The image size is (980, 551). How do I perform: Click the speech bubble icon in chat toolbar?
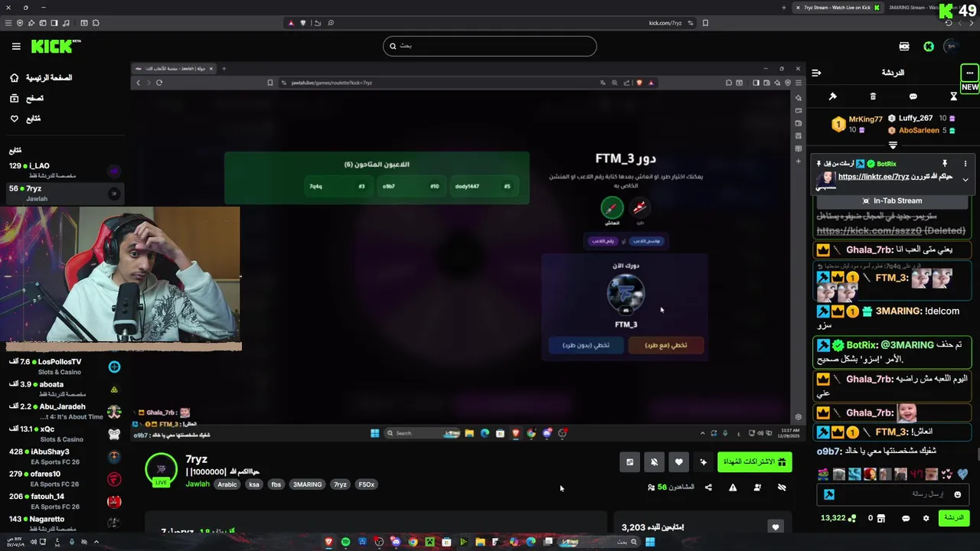(x=913, y=96)
